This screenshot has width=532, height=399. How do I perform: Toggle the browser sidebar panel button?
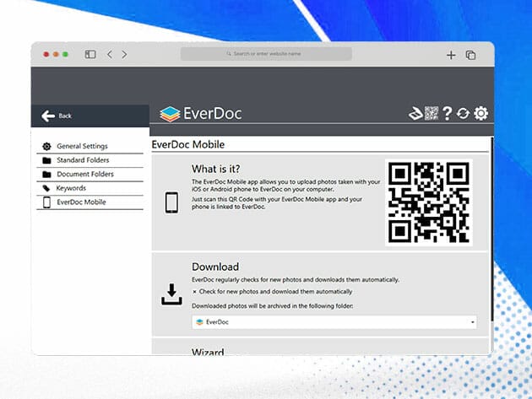pos(90,55)
